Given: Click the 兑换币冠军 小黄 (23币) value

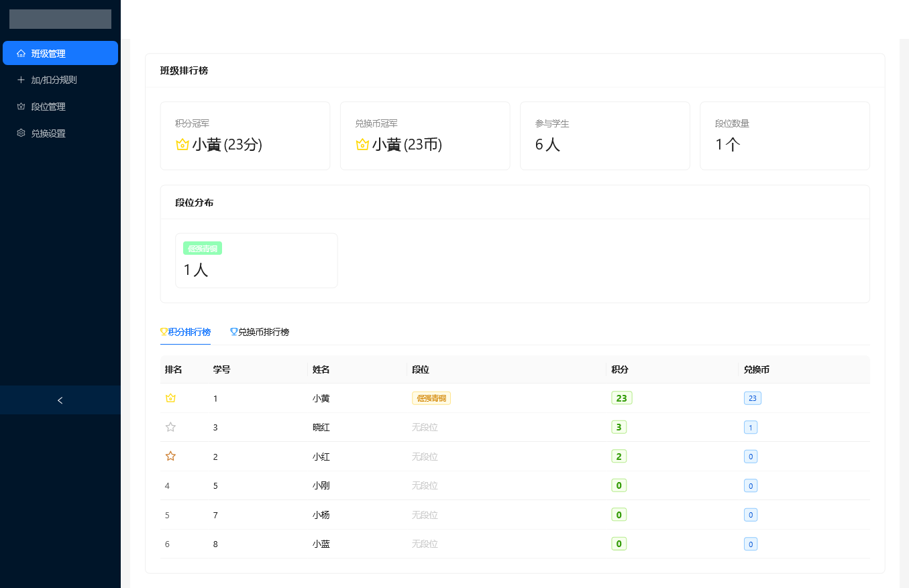Looking at the screenshot, I should [x=398, y=144].
